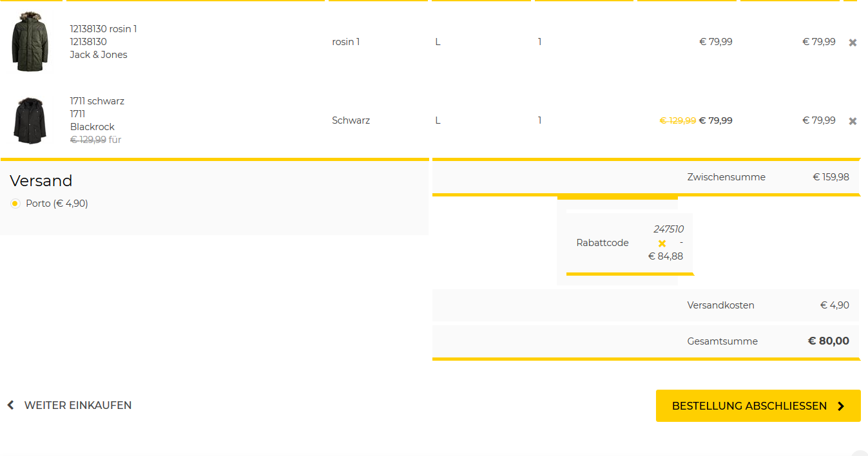Click the Gesamtsumme € 80,00 total amount
This screenshot has height=456, width=868.
click(x=828, y=341)
